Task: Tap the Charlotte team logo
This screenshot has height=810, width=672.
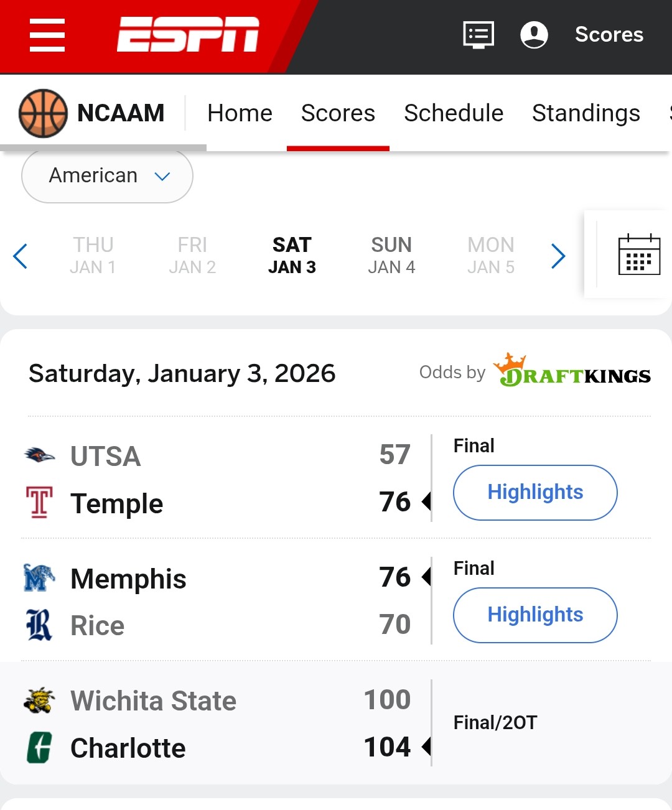Action: click(39, 747)
